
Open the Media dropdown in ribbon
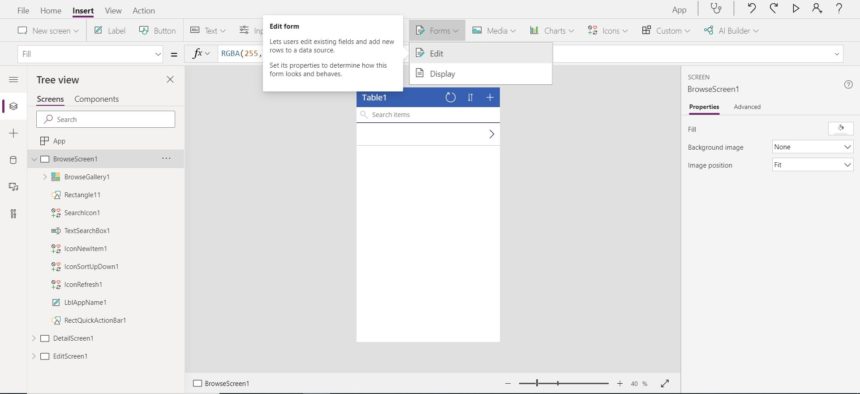pyautogui.click(x=494, y=31)
